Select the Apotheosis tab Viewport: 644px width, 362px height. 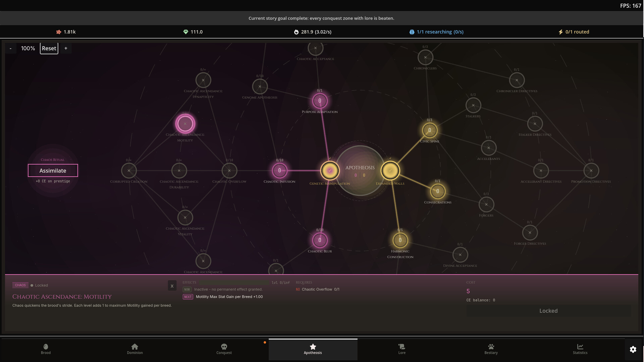pos(313,349)
